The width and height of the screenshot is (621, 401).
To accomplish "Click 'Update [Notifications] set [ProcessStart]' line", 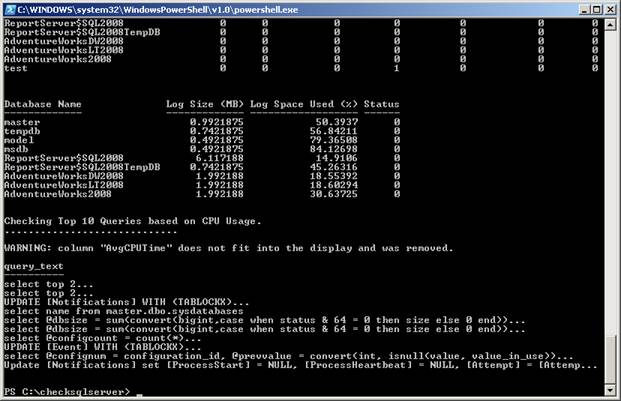I will [301, 365].
